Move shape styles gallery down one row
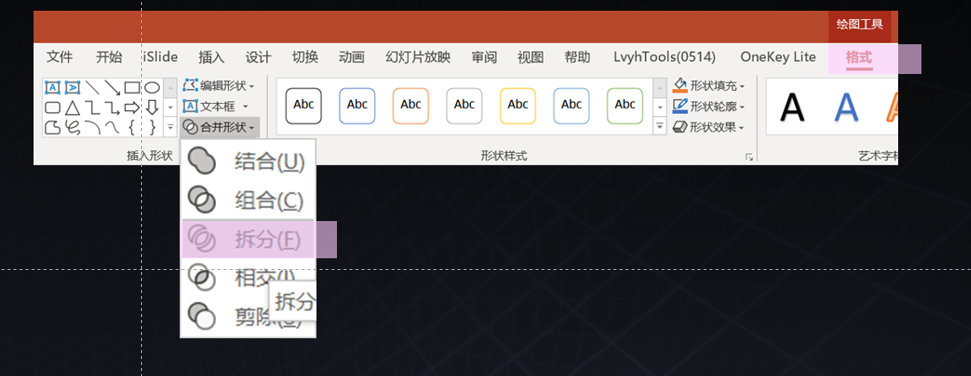This screenshot has width=971, height=376. pyautogui.click(x=660, y=108)
